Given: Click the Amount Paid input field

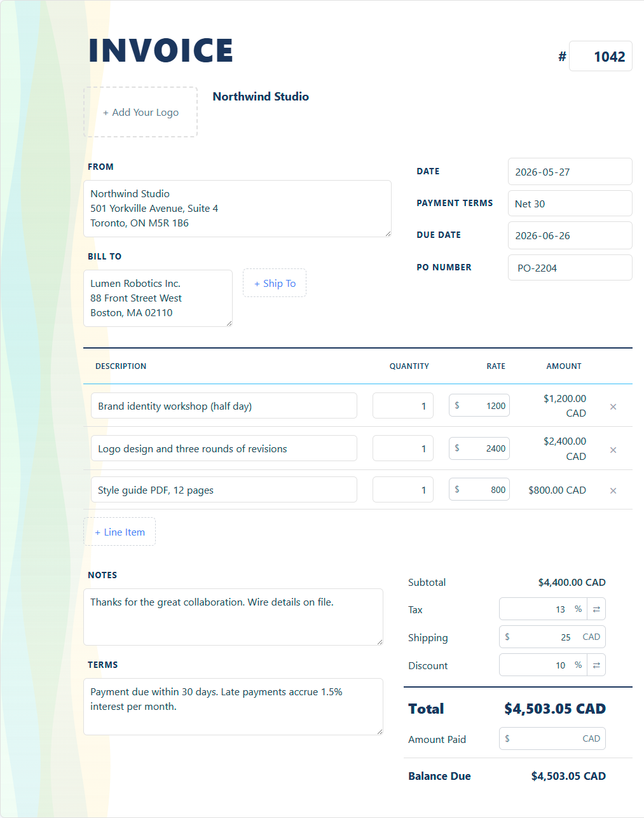Looking at the screenshot, I should [552, 738].
